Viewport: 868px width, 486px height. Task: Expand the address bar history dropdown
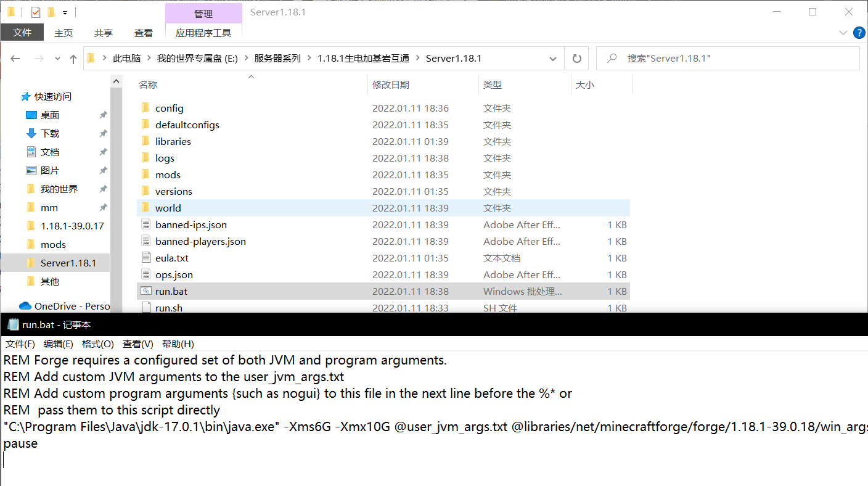pyautogui.click(x=553, y=59)
